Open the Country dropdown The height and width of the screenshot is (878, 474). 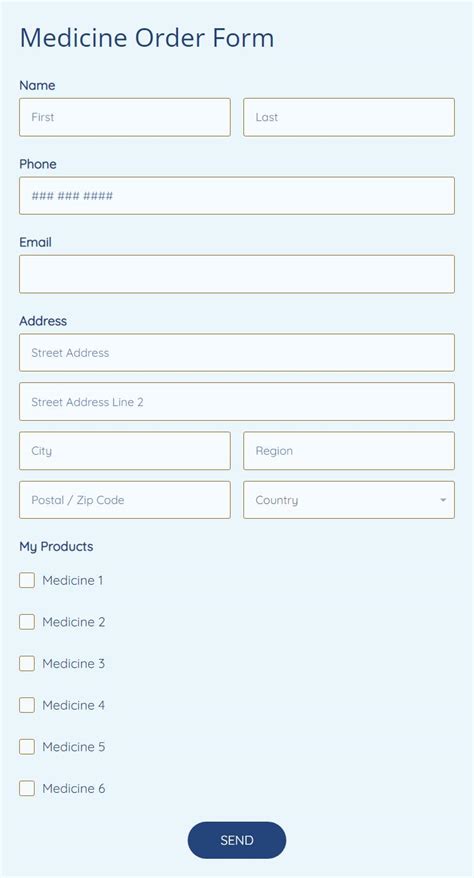tap(349, 499)
